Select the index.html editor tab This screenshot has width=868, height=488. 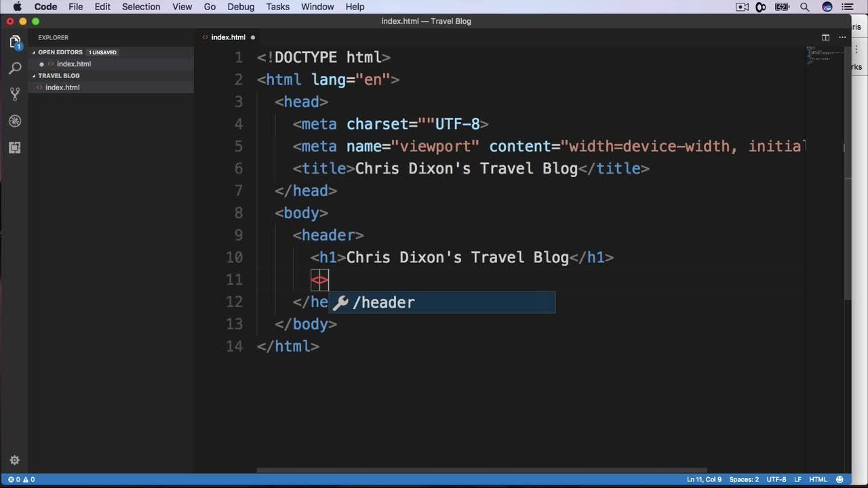228,37
